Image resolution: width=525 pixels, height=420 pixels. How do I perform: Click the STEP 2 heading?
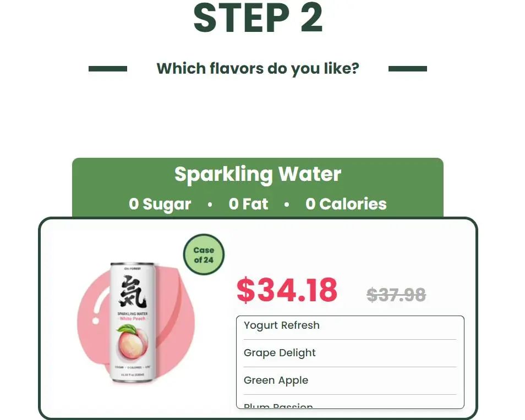point(258,18)
